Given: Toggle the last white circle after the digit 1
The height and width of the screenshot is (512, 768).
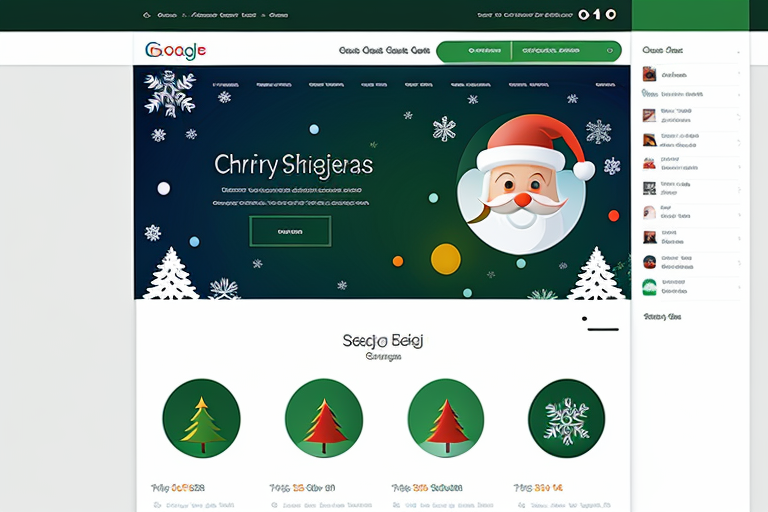Looking at the screenshot, I should pos(611,15).
